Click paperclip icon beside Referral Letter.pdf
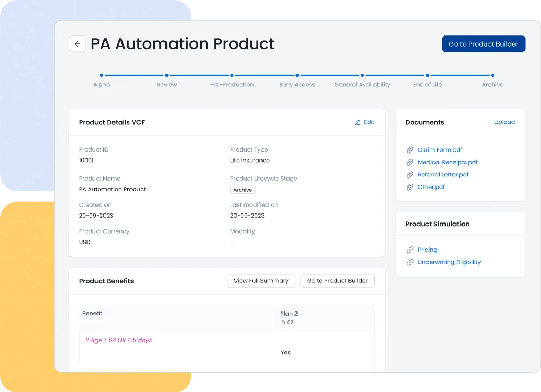The image size is (541, 392). point(409,175)
